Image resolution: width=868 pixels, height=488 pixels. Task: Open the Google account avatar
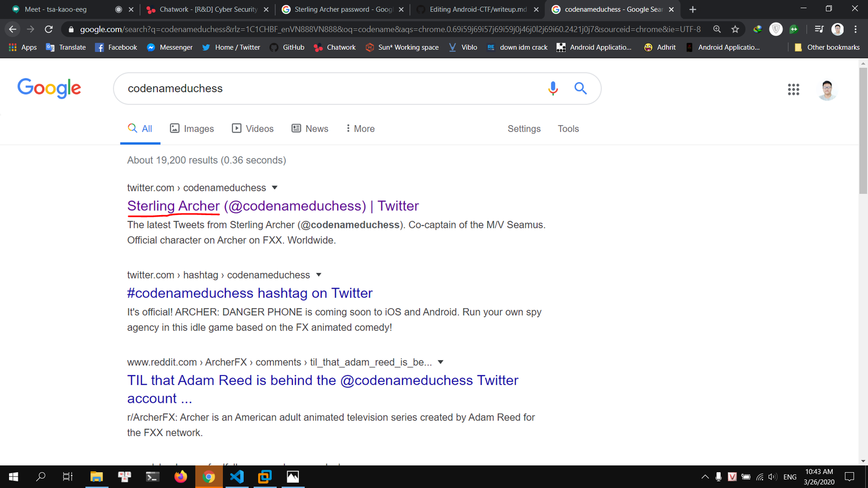click(x=827, y=90)
